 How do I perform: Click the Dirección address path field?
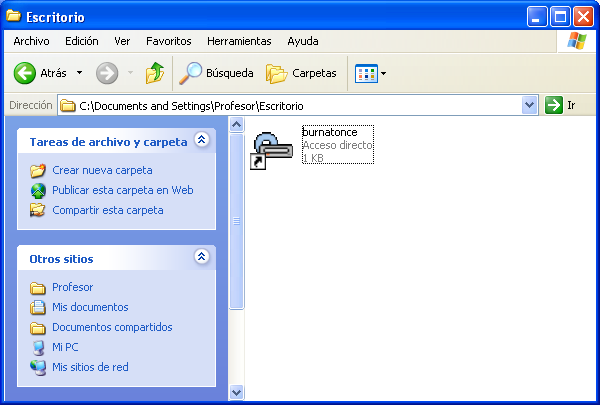pos(290,105)
